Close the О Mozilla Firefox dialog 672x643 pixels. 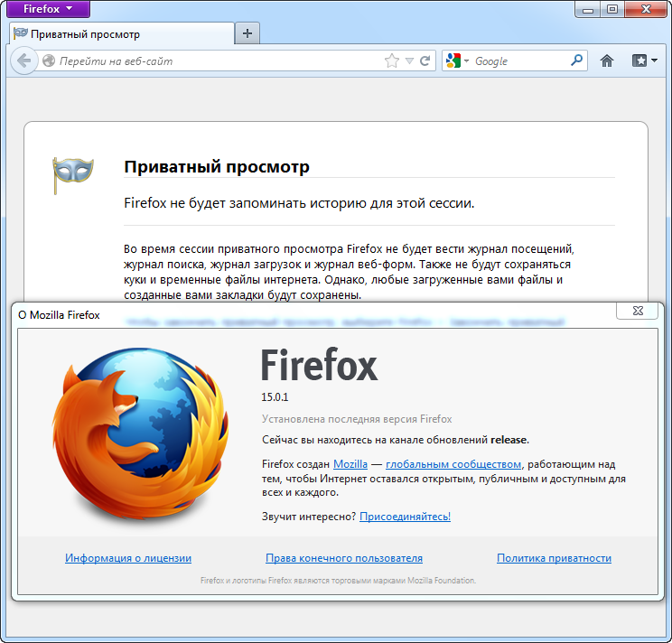638,311
